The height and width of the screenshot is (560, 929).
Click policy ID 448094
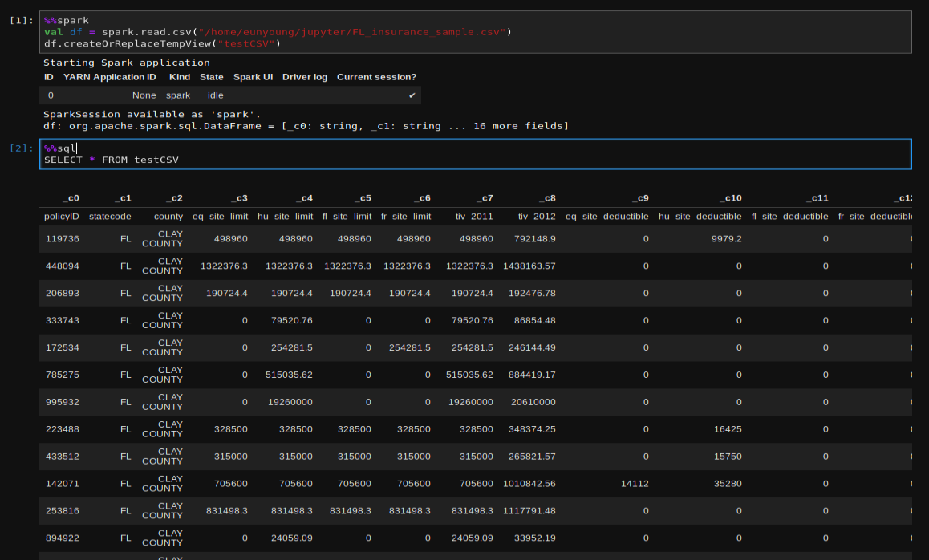tap(63, 266)
